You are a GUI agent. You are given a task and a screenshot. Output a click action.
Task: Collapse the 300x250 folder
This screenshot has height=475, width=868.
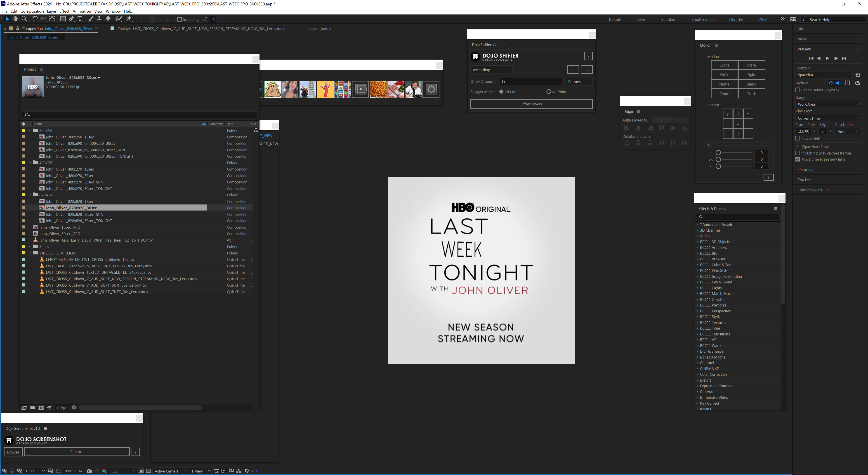[x=30, y=131]
